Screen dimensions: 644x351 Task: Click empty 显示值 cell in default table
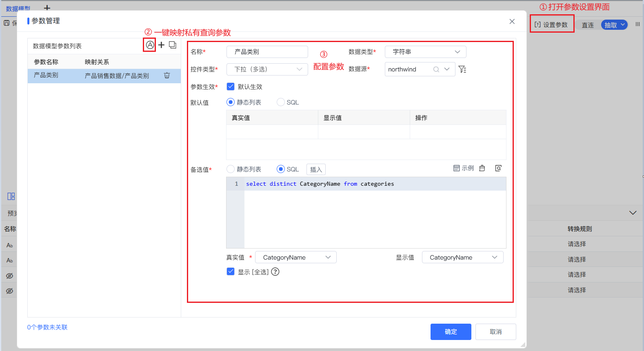click(364, 132)
